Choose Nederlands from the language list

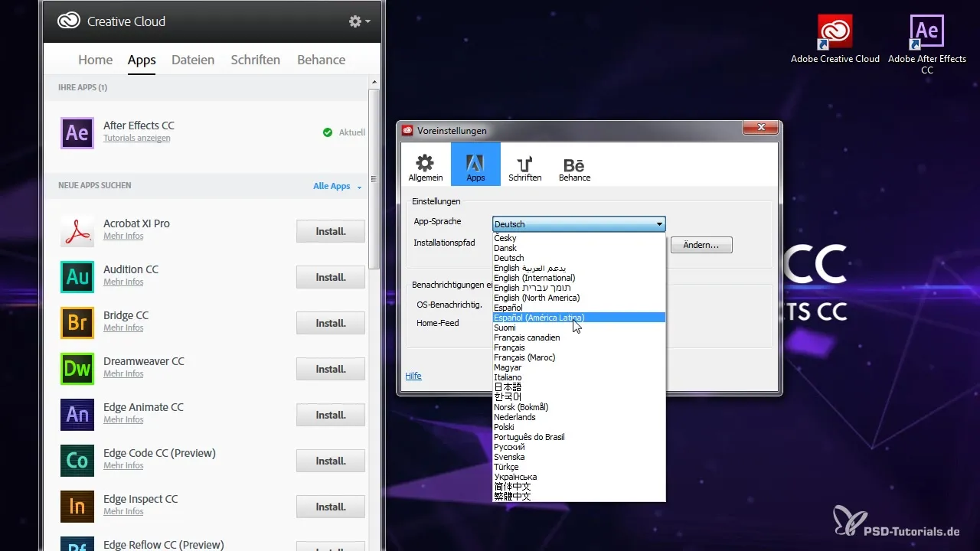[x=579, y=417]
